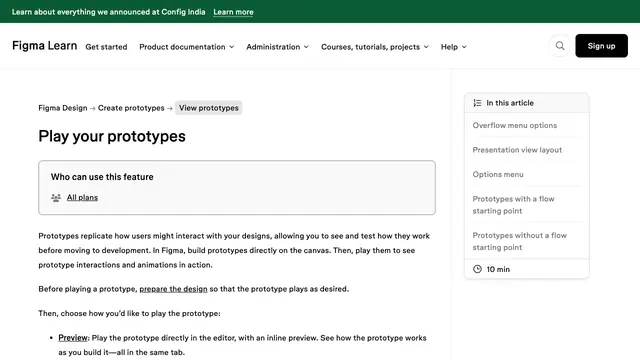Click the 10 min reading time text
The width and height of the screenshot is (640, 360).
click(x=498, y=269)
